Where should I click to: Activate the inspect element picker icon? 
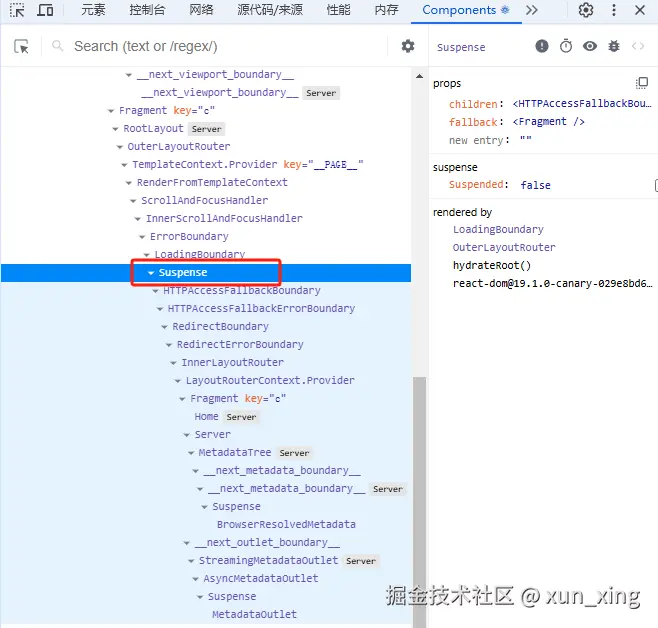coord(17,10)
